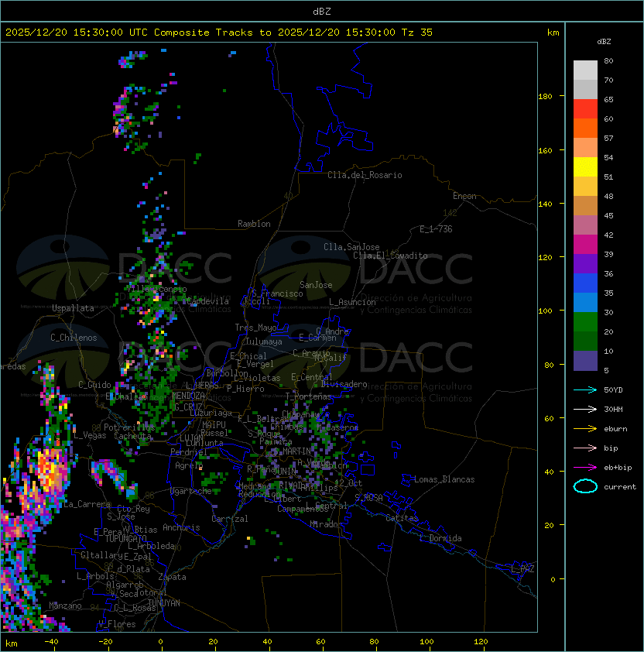Click the cyan 'current' ellipse legend icon
The width and height of the screenshot is (644, 652).
585,486
